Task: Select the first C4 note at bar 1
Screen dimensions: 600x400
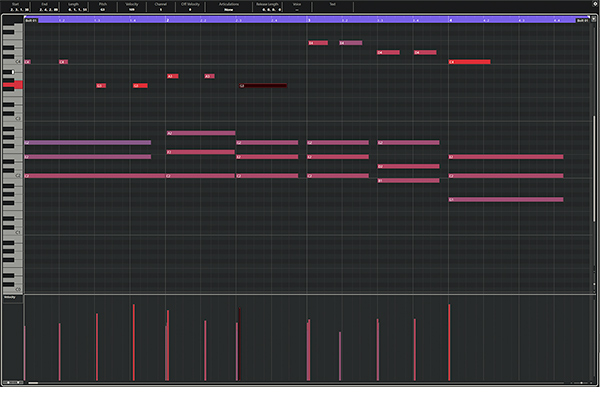Action: coord(28,62)
